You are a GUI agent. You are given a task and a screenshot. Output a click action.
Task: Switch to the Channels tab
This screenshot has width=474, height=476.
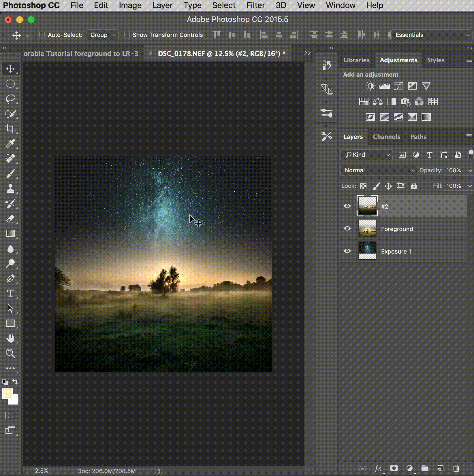[x=386, y=137]
